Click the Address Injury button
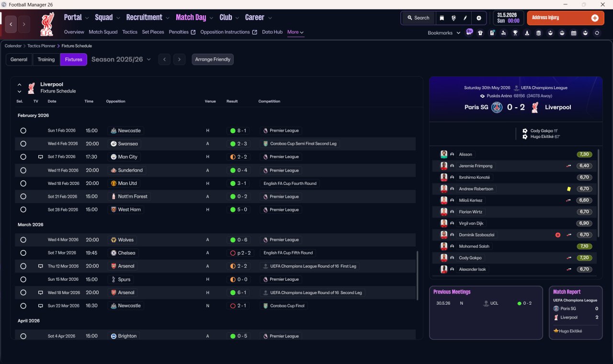This screenshot has width=613, height=364. tap(566, 18)
